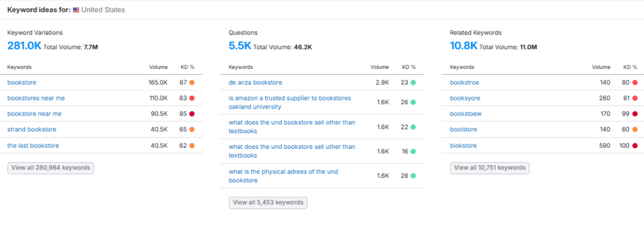Click the orange KD dot for 'boolstore'
Viewport: 644px width, 238px height.
click(635, 129)
